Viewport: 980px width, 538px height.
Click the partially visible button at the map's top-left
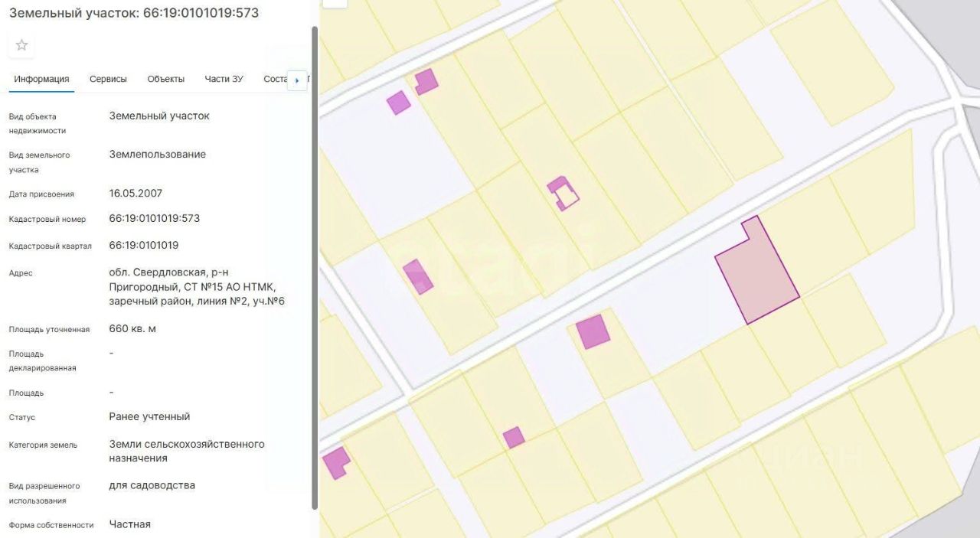click(x=335, y=3)
